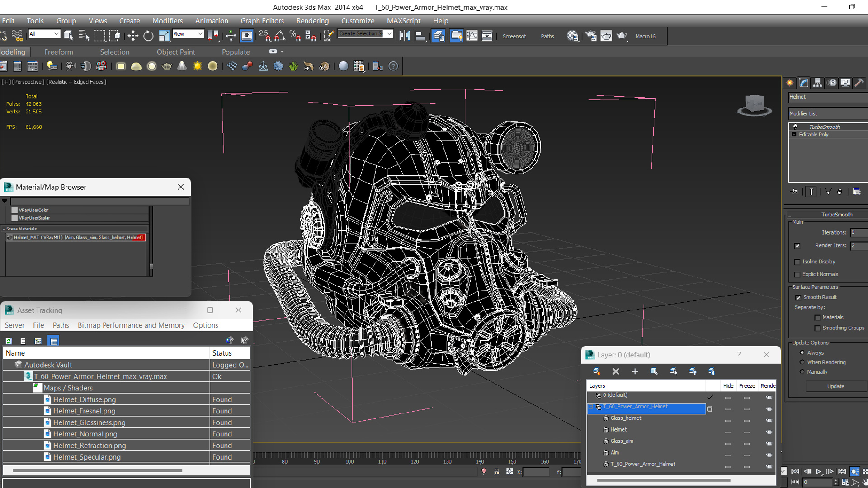
Task: Select Helmet_Normal.png asset row
Action: point(127,434)
